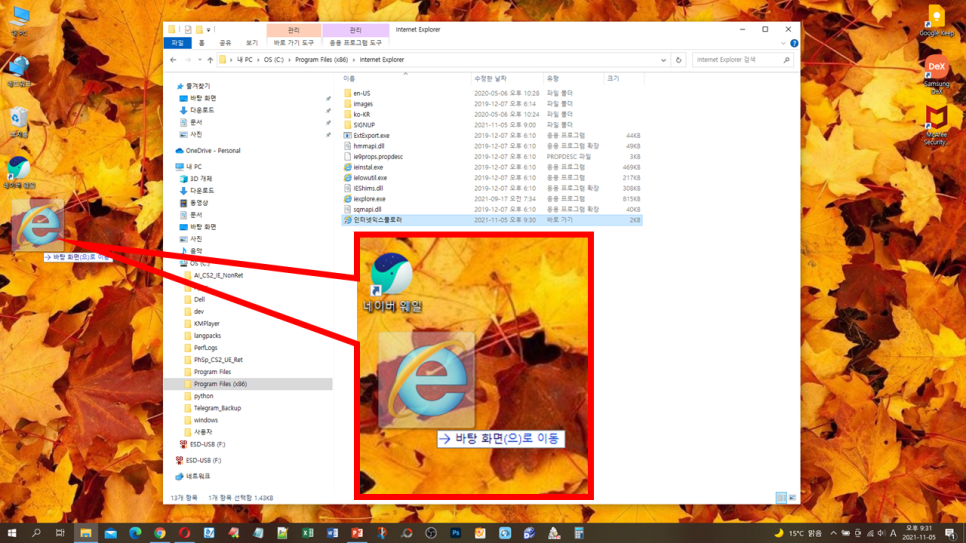Open the 파일 ribbon tab
966x543 pixels.
point(177,43)
